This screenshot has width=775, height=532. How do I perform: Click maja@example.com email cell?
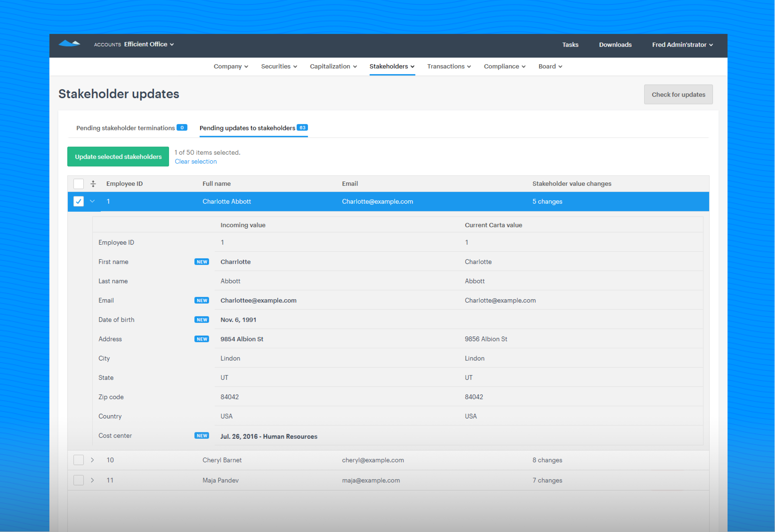click(x=371, y=481)
